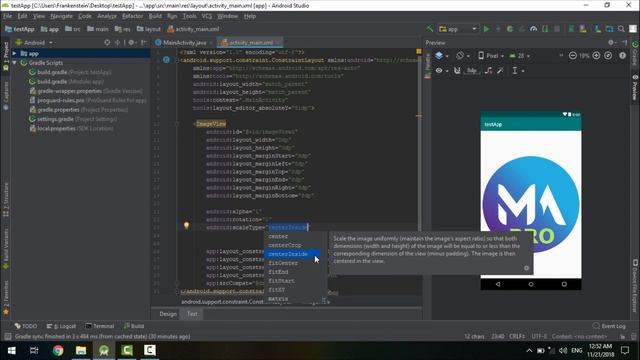This screenshot has width=640, height=360.
Task: Open the VCS menu
Action: (x=207, y=16)
